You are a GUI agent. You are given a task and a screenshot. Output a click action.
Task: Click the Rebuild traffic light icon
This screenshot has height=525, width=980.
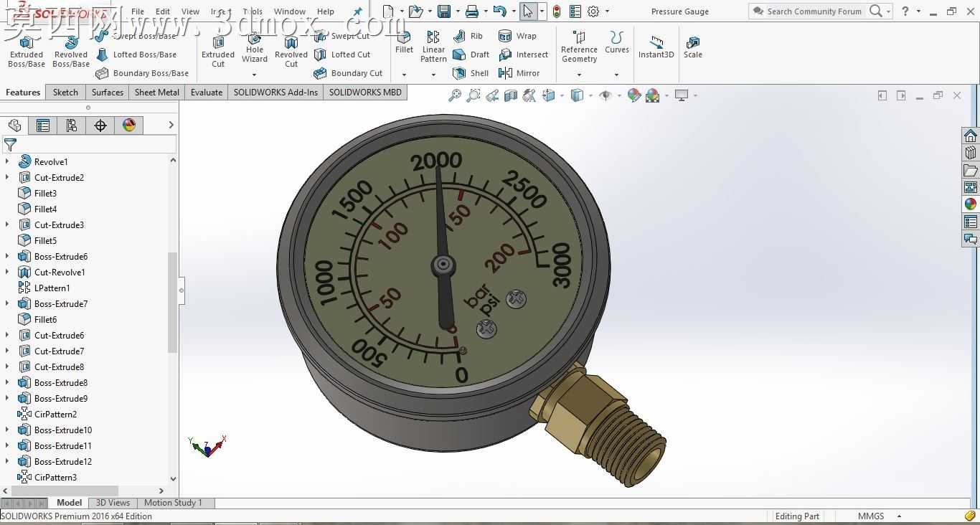pyautogui.click(x=557, y=11)
